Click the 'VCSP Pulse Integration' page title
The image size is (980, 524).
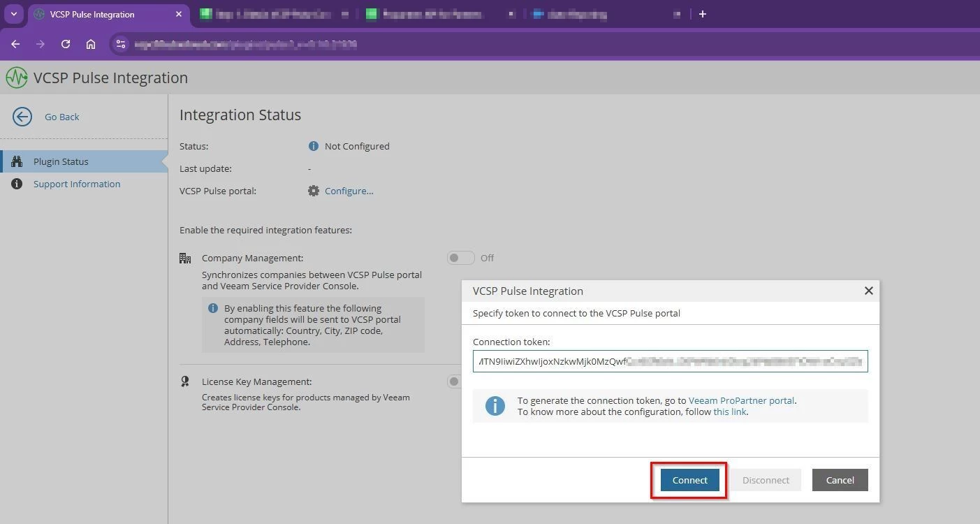tap(110, 78)
